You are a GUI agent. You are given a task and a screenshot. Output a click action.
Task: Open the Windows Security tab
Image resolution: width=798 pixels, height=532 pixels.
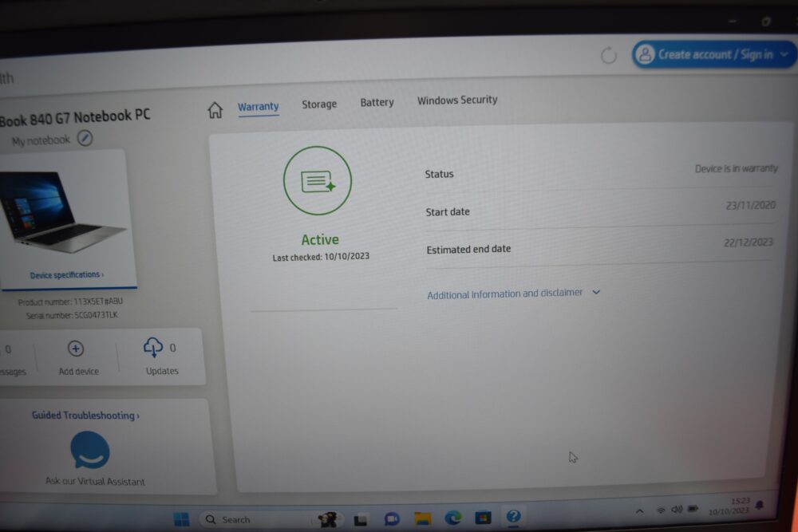[x=457, y=100]
